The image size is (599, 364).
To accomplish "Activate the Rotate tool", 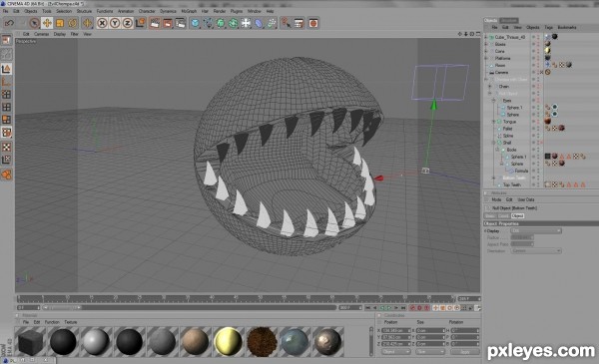I will (72, 23).
